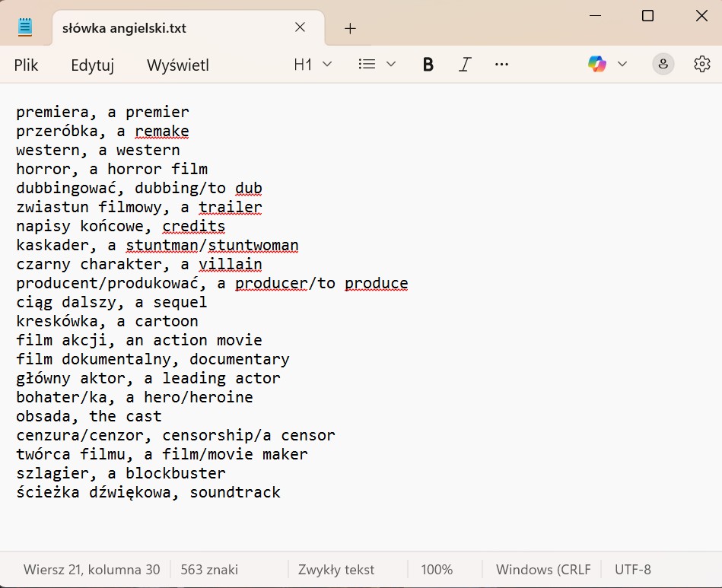This screenshot has height=588, width=722.
Task: Open the Edytuj menu
Action: click(93, 65)
